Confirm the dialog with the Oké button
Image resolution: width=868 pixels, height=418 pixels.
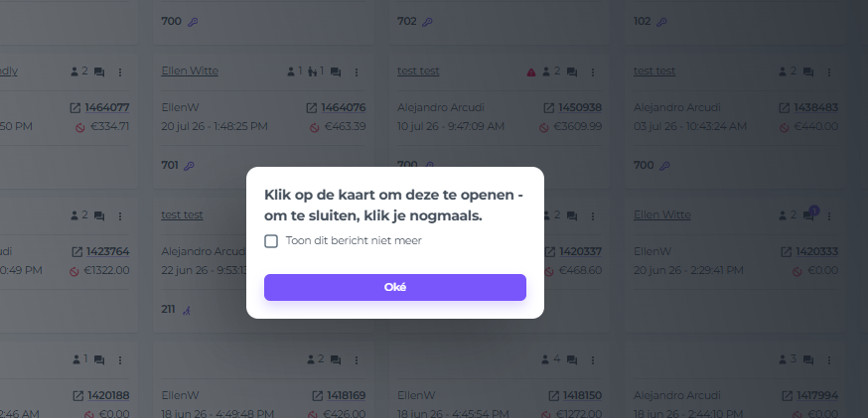coord(394,287)
